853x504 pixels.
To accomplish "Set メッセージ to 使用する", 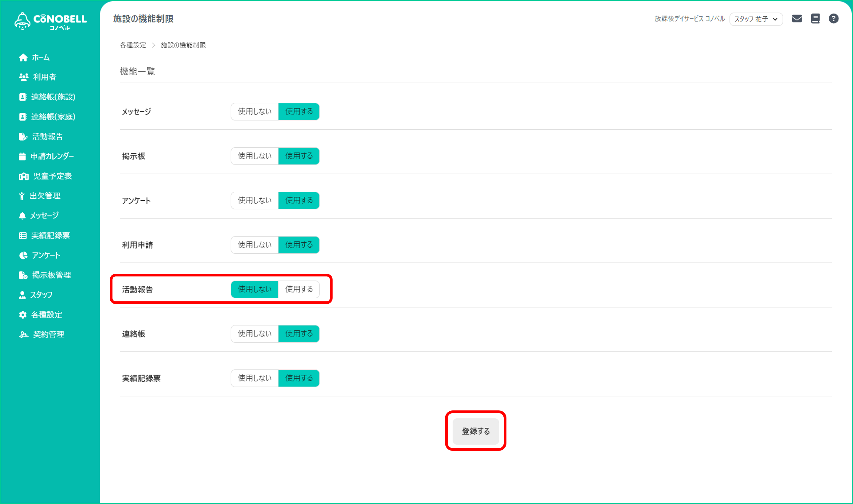I will 299,111.
